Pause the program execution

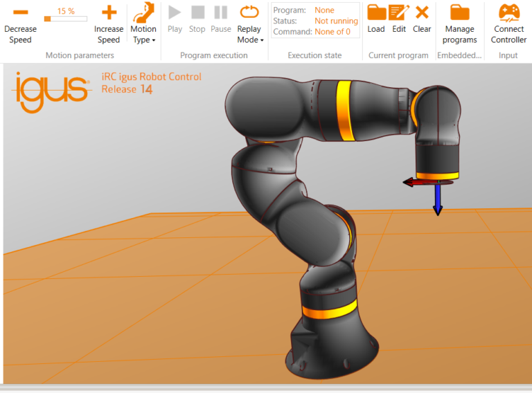pyautogui.click(x=221, y=19)
